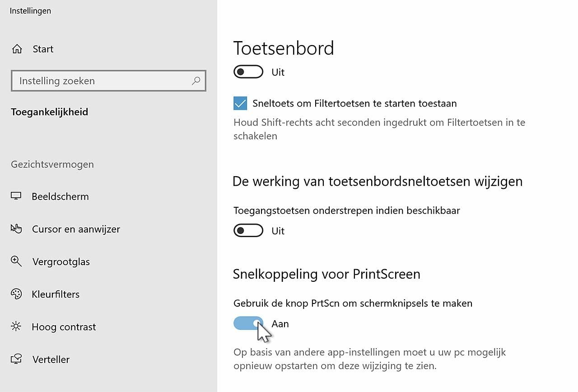
Task: Click the Hoog contrast sun icon
Action: 16,327
